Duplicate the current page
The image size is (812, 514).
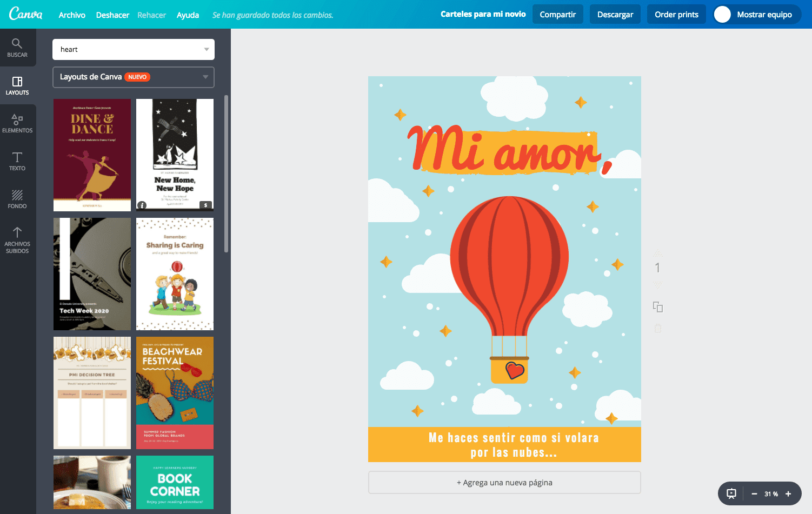(658, 306)
